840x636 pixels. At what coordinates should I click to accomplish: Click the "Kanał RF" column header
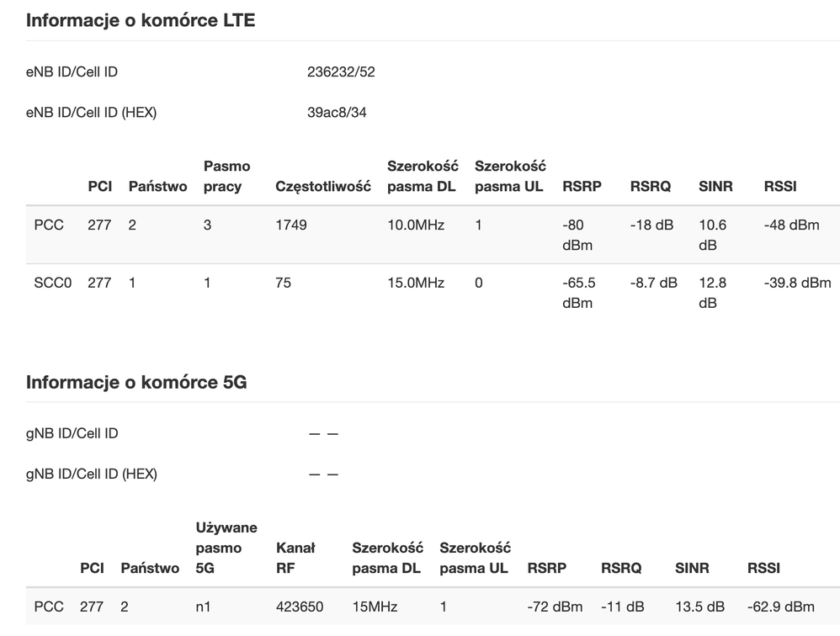[x=295, y=558]
